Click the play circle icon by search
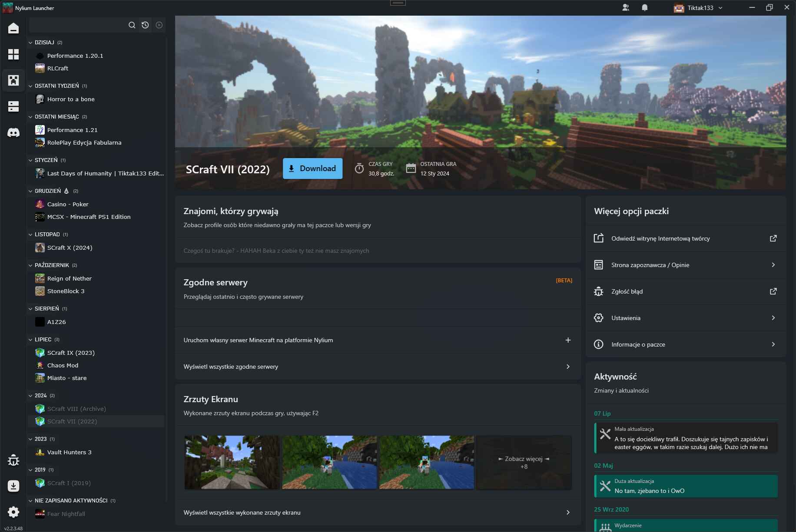796x532 pixels. (x=159, y=25)
